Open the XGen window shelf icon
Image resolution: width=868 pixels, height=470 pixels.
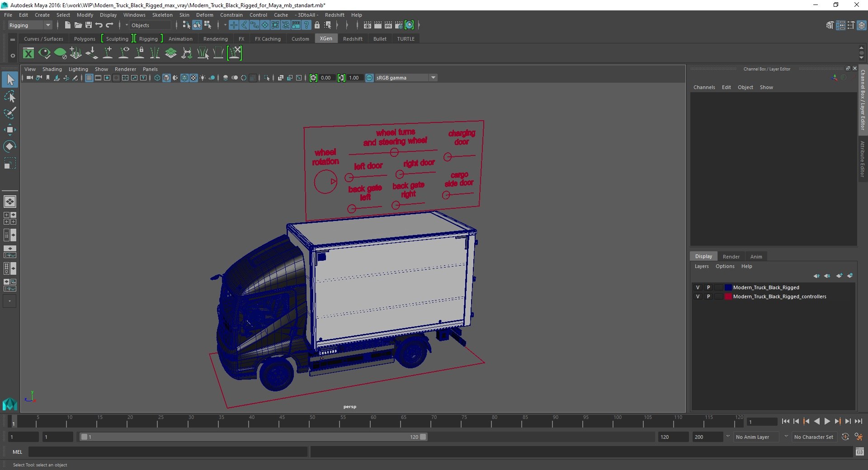point(28,53)
